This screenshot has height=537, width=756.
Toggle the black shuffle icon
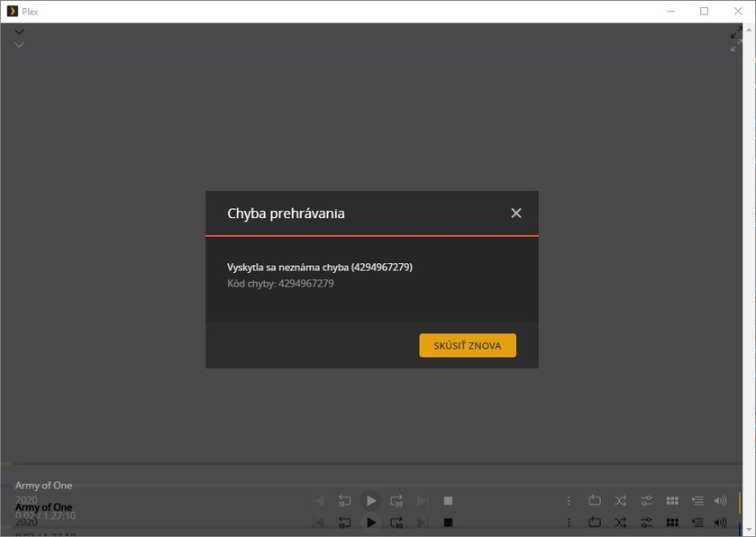[621, 523]
